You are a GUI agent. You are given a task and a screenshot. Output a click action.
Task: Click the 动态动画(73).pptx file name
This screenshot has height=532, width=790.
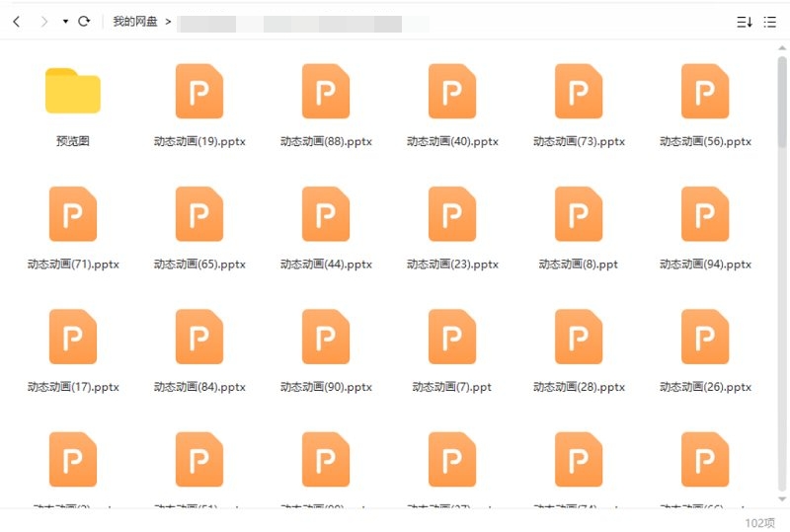579,141
